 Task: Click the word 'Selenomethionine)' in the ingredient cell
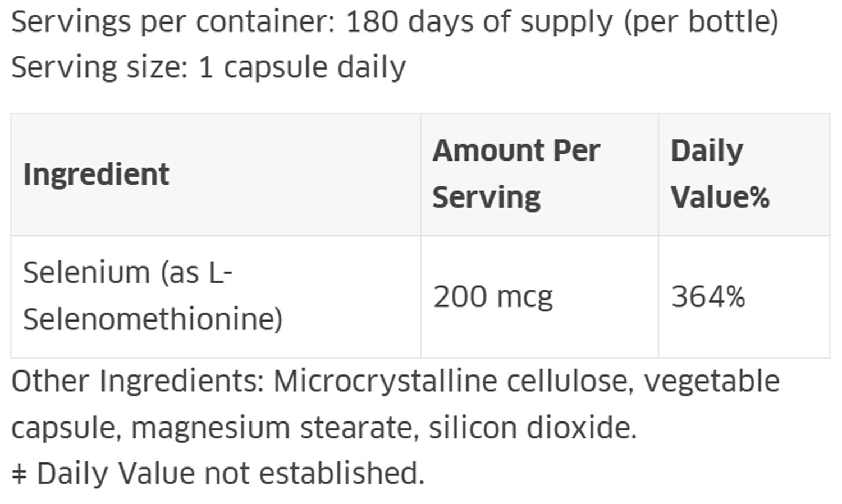click(x=153, y=319)
